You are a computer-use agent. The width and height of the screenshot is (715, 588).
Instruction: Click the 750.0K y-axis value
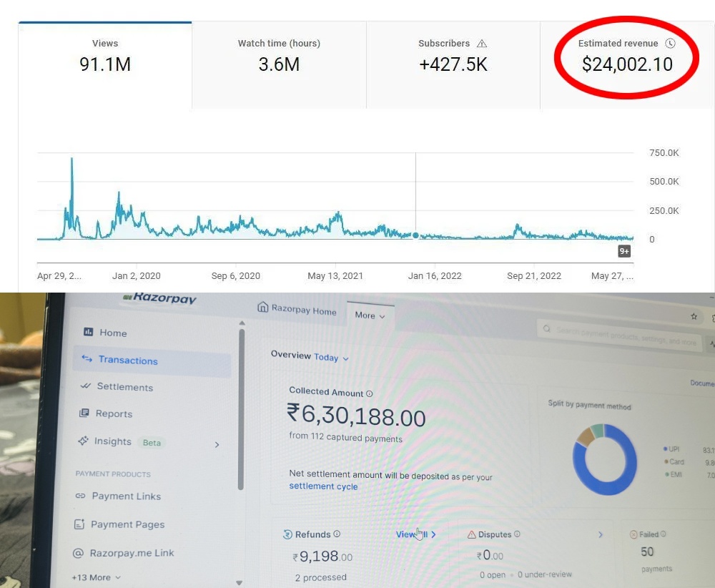(664, 153)
